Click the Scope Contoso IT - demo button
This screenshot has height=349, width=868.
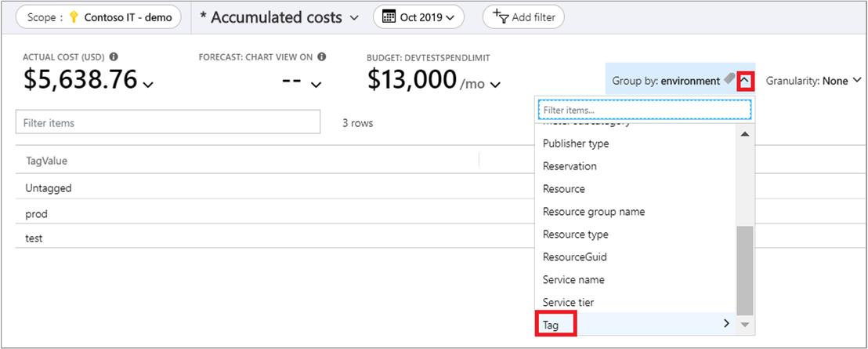[x=99, y=17]
